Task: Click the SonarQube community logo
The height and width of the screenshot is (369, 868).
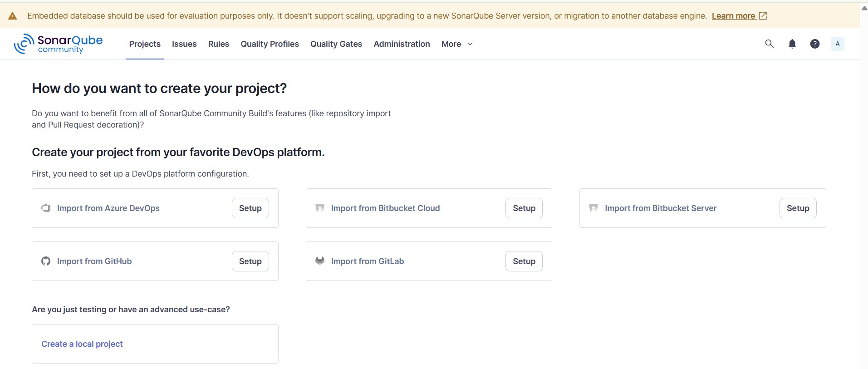Action: click(x=58, y=44)
